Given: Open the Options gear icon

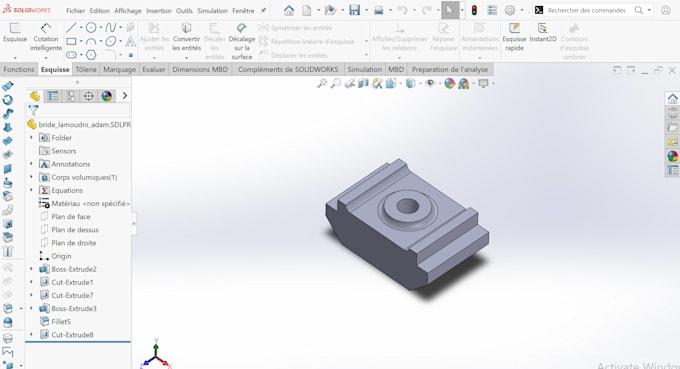Looking at the screenshot, I should click(x=510, y=10).
